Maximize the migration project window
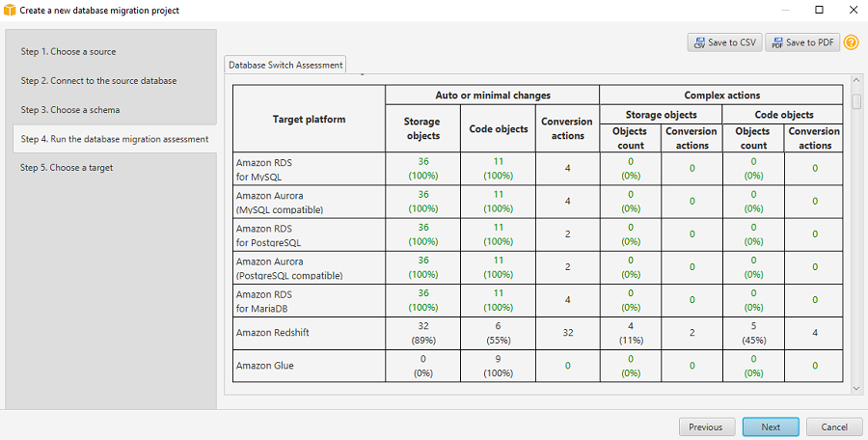 coord(819,10)
